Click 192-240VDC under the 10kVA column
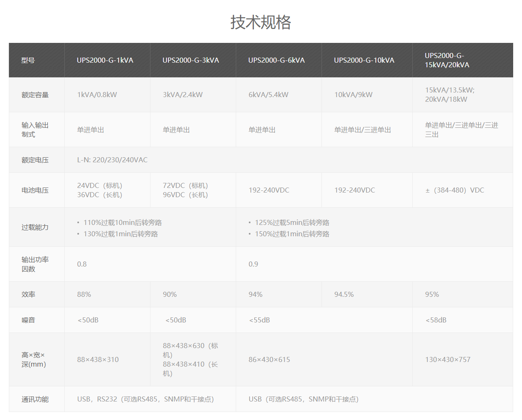The width and height of the screenshot is (522, 420). click(x=355, y=190)
